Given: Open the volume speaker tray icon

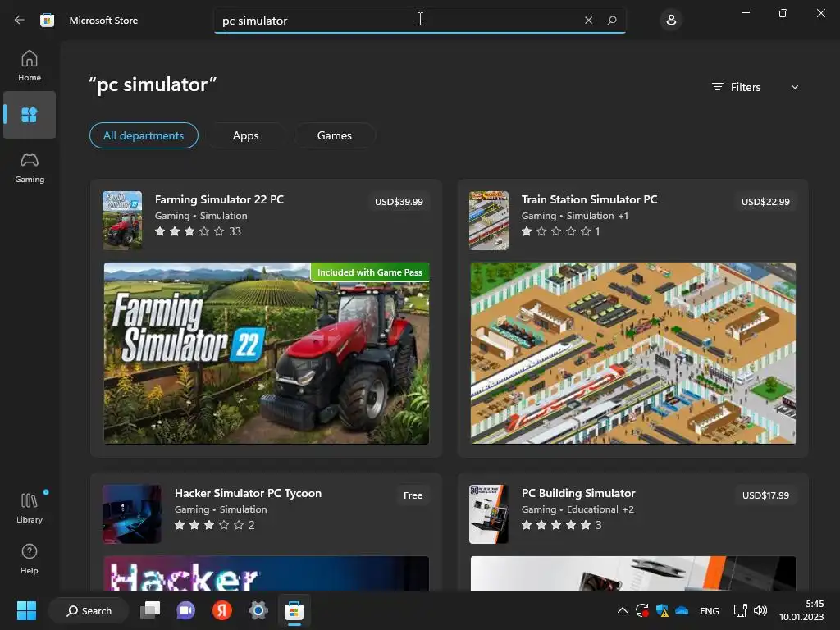Looking at the screenshot, I should (x=760, y=610).
